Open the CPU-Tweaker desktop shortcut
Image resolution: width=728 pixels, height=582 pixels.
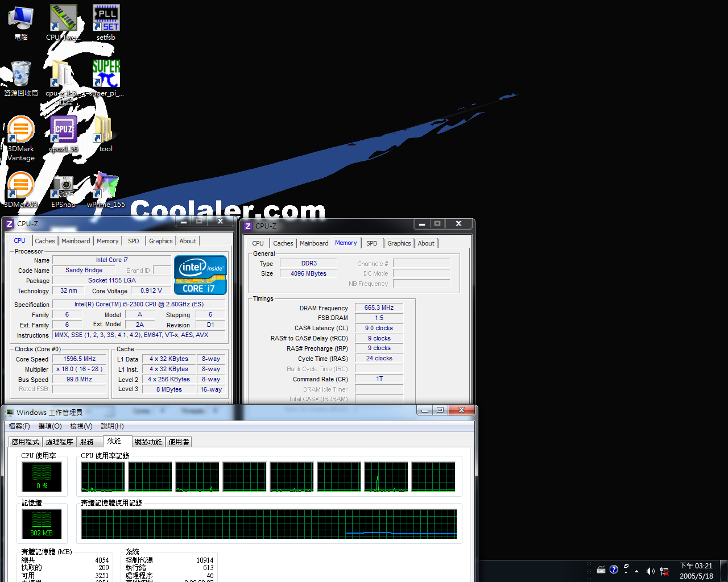(x=63, y=23)
